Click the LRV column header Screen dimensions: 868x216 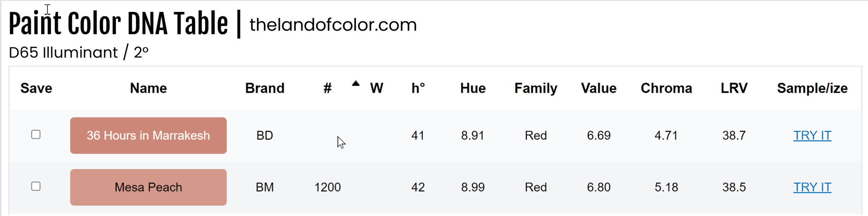734,88
